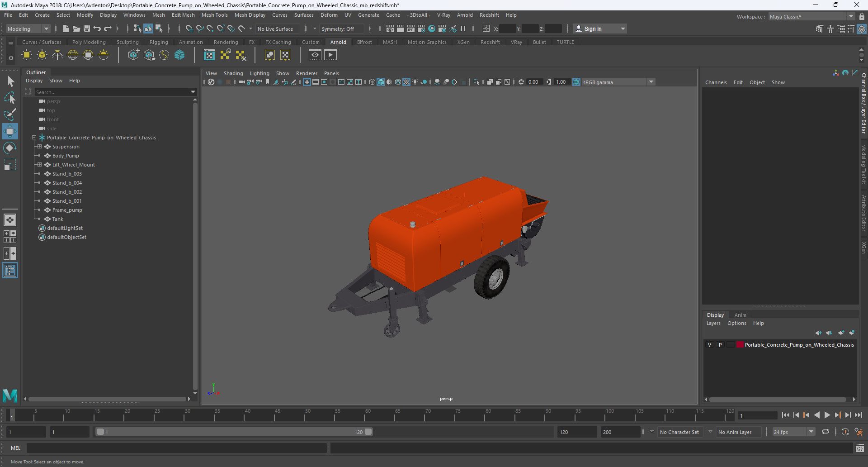Viewport: 868px width, 467px height.
Task: Choose the Paint Selection tool
Action: pos(10,114)
